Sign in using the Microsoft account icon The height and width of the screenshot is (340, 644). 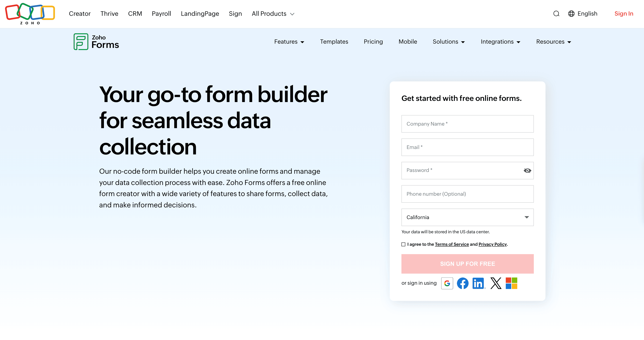point(511,283)
